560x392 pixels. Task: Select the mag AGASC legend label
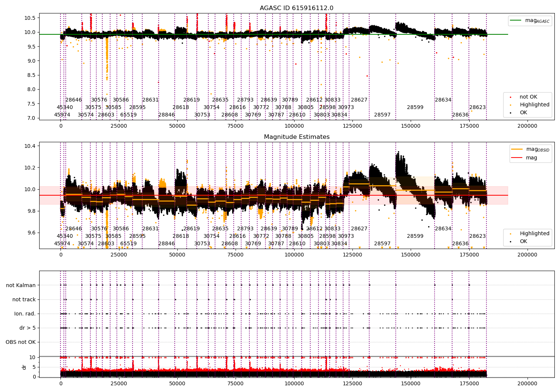[x=537, y=21]
